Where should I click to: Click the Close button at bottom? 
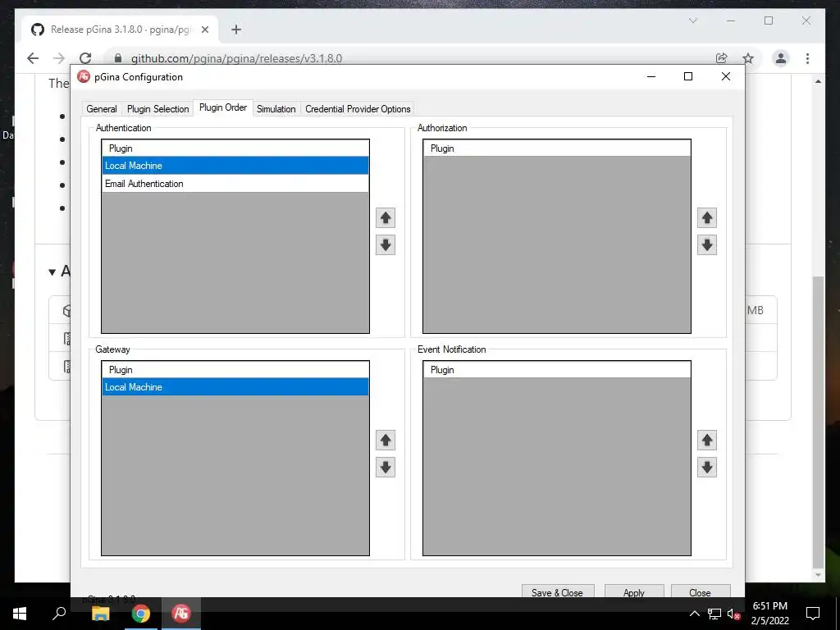click(x=701, y=592)
